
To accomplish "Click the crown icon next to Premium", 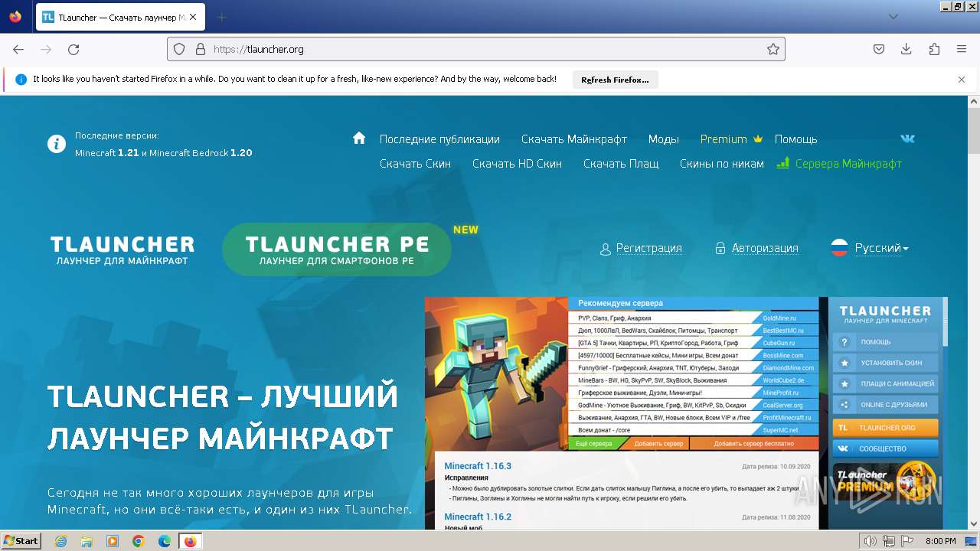I will pos(758,139).
